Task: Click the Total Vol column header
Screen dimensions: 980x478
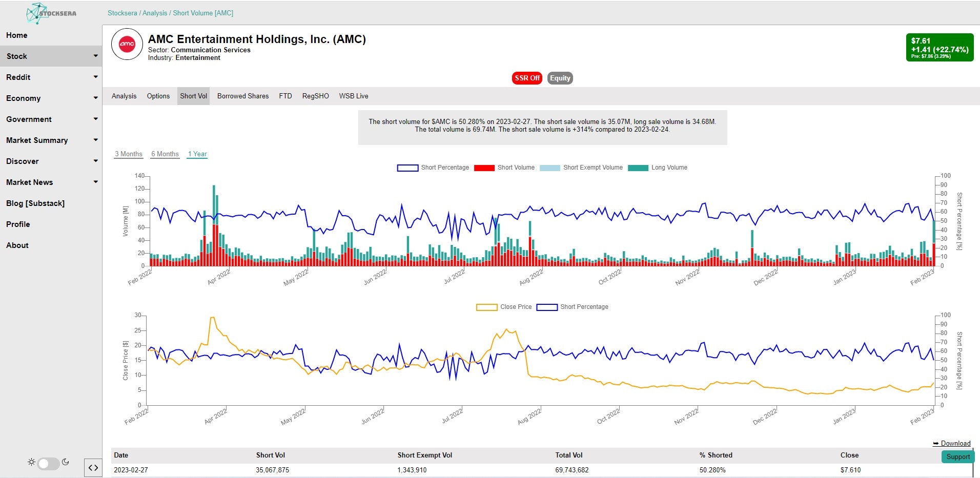Action: coord(569,455)
